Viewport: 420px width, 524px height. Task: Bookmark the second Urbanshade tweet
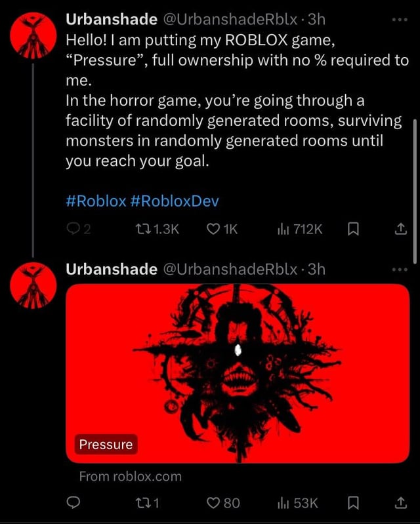click(352, 503)
